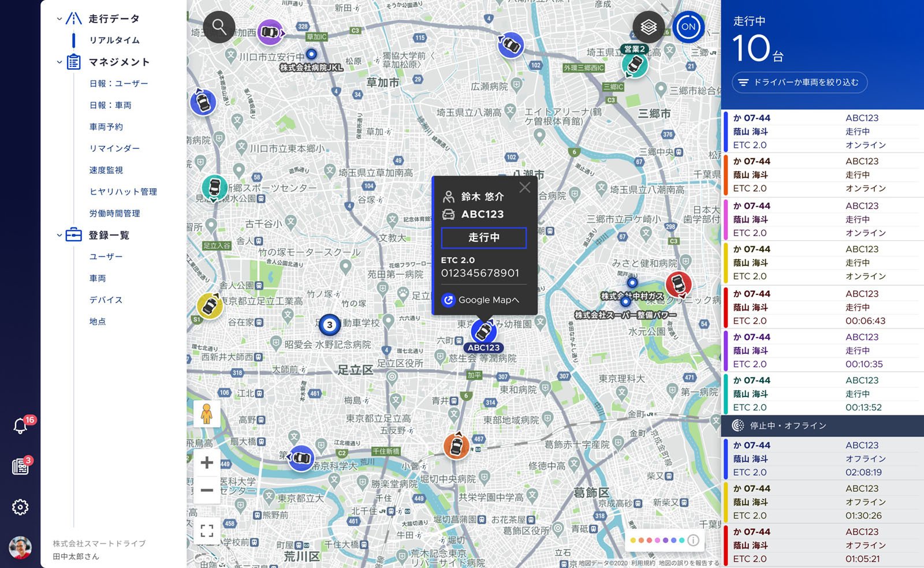
Task: Open the map search magnifier
Action: [x=219, y=27]
